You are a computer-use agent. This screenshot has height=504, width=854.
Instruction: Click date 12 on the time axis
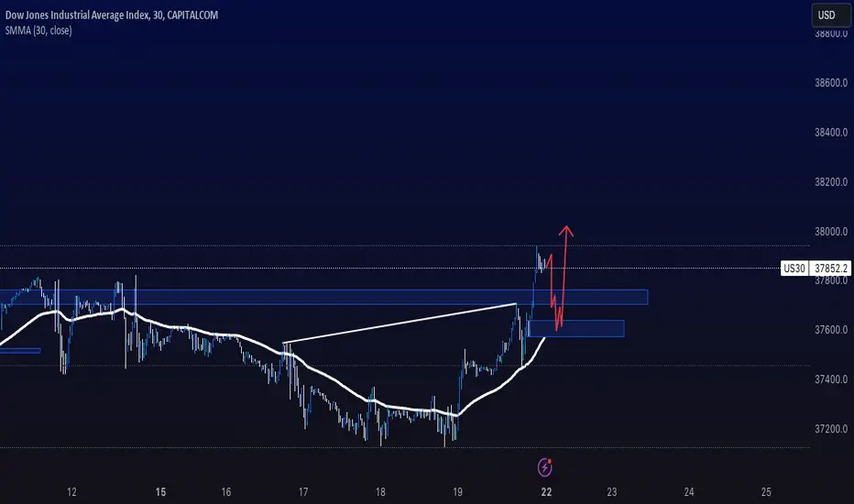coord(71,492)
